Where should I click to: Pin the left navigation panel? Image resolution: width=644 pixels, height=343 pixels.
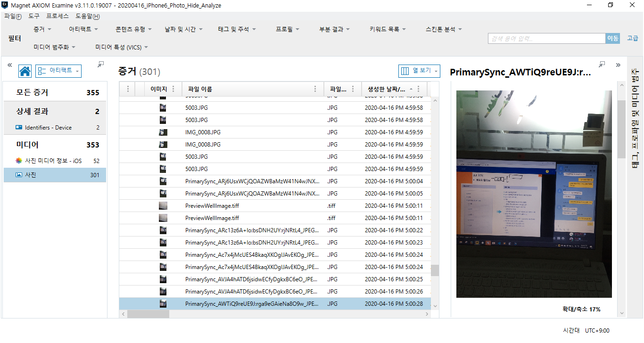(x=101, y=64)
